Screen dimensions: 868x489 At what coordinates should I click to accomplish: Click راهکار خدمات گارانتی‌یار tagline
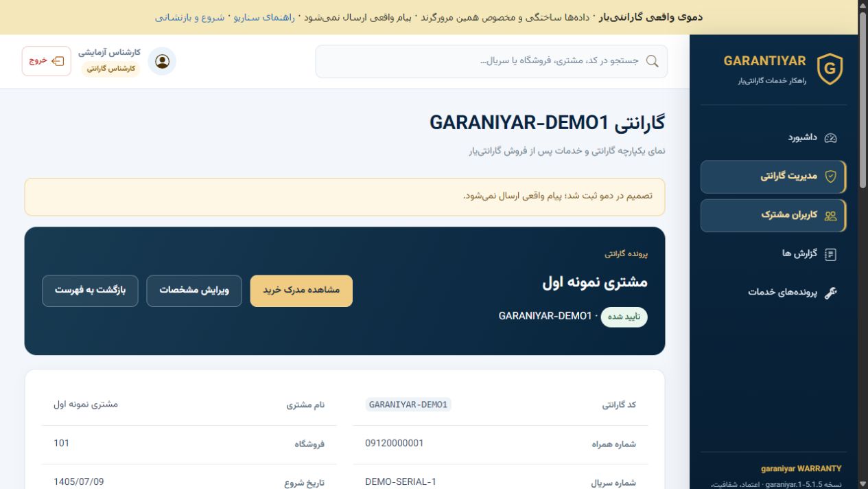pos(772,81)
